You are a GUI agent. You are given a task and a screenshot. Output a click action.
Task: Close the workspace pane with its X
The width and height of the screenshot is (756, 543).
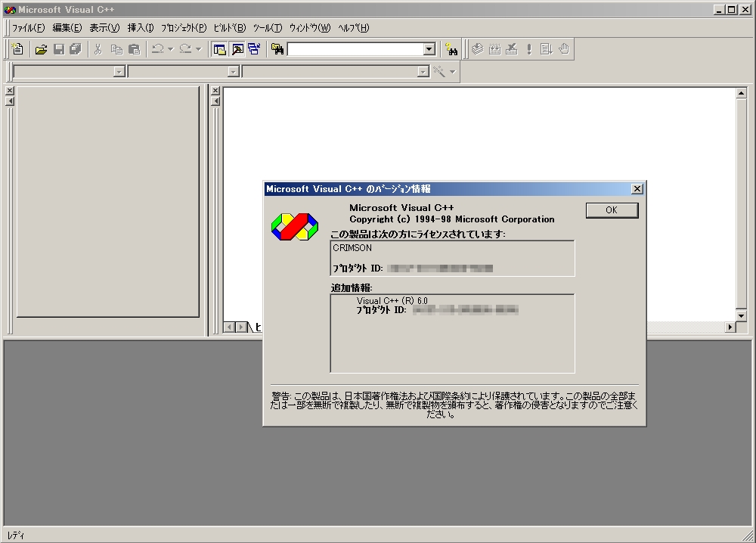(10, 91)
